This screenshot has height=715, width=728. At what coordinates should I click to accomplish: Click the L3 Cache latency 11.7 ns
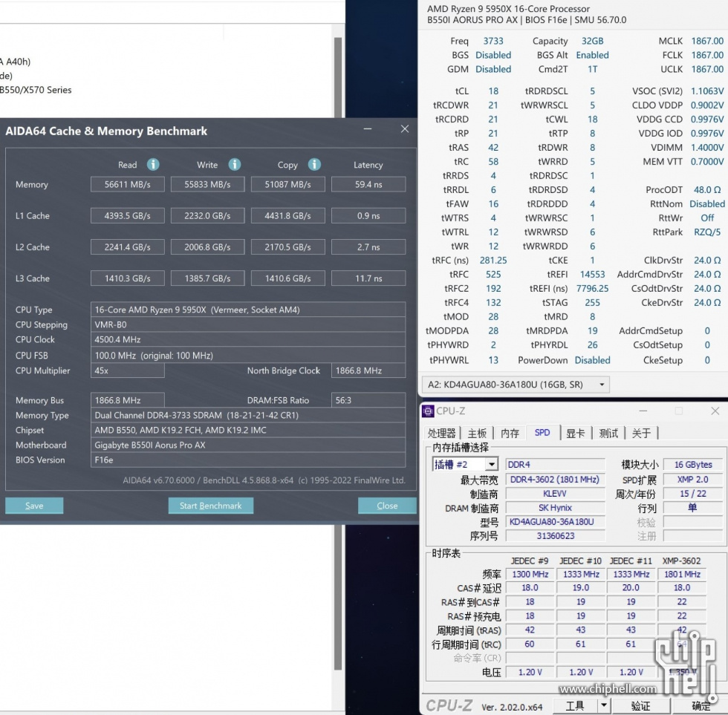pos(368,278)
